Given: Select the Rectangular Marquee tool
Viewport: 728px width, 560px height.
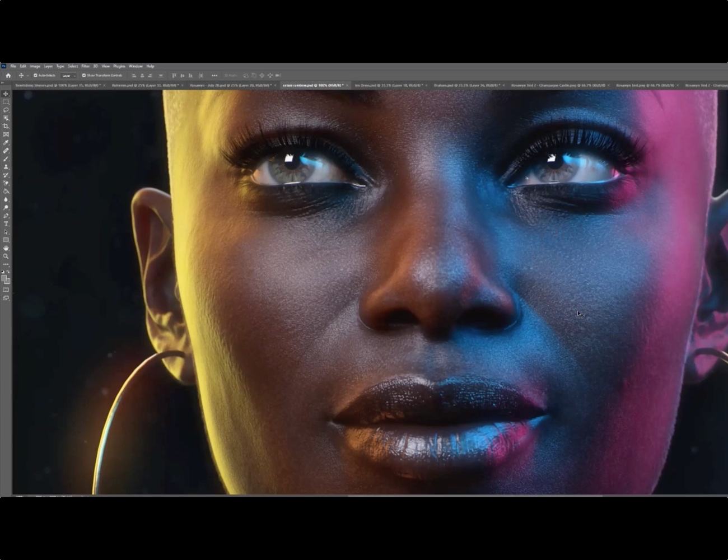Looking at the screenshot, I should [6, 102].
